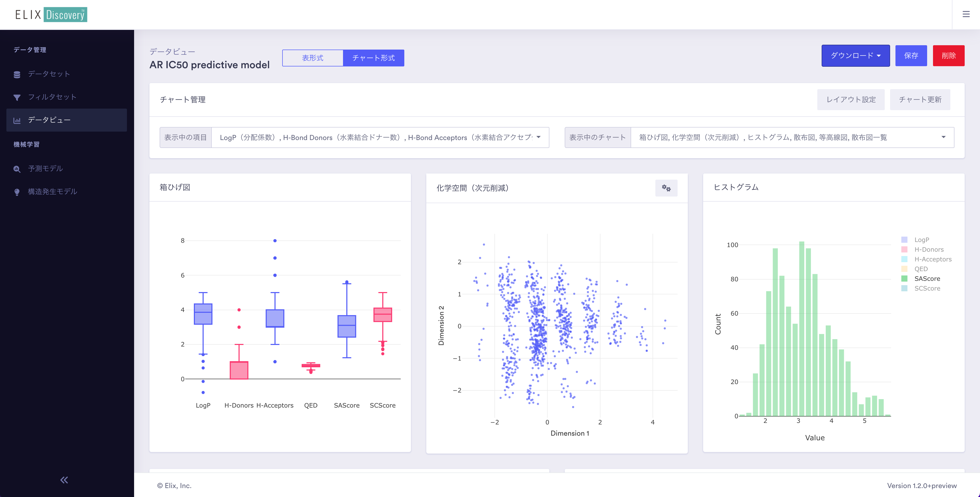Toggle H-Acceptors series in histogram legend
980x497 pixels.
pos(932,259)
